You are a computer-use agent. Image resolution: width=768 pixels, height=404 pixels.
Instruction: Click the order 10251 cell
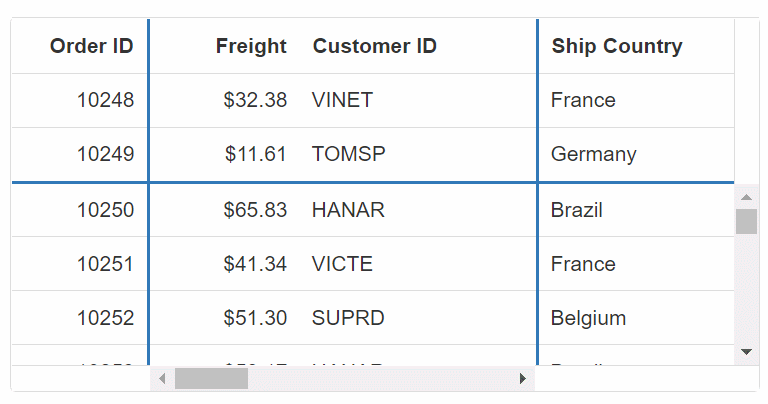pos(105,264)
